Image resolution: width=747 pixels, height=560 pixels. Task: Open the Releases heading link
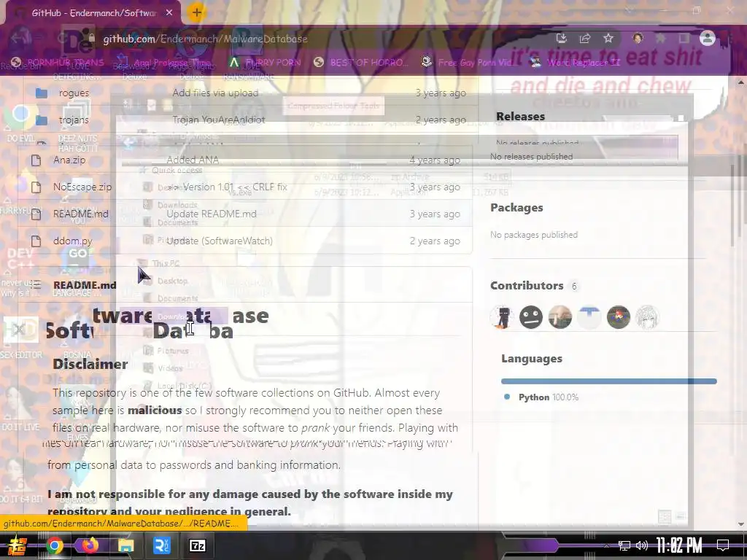click(520, 116)
